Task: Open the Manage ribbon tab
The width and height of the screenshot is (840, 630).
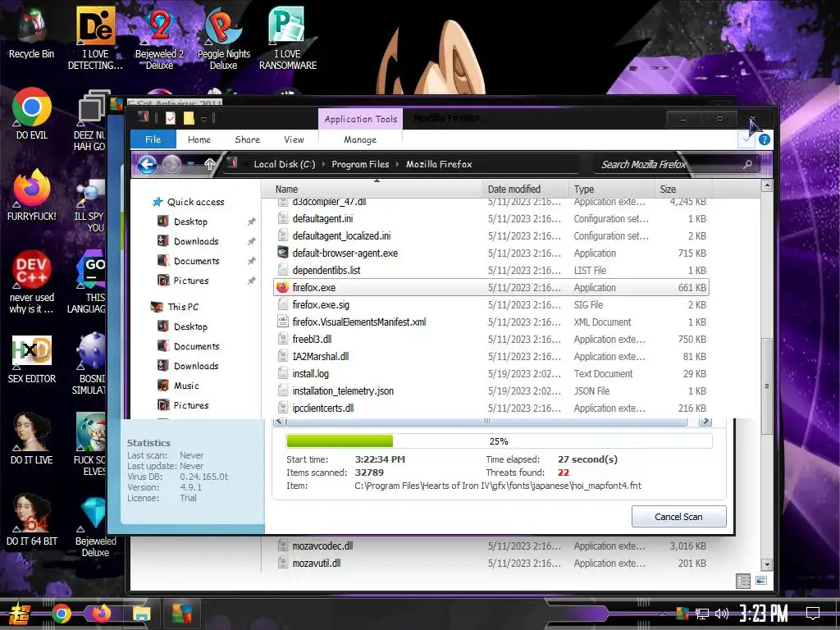Action: (x=360, y=139)
